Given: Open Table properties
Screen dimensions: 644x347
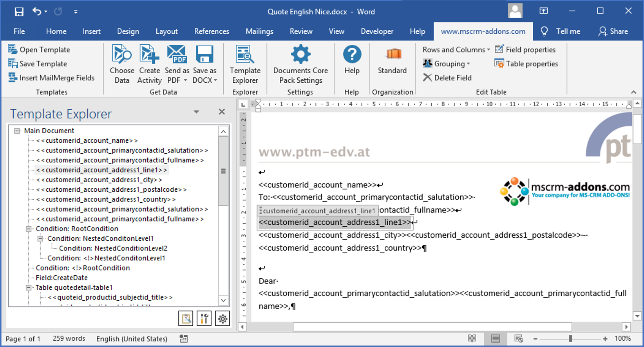Looking at the screenshot, I should pos(526,64).
